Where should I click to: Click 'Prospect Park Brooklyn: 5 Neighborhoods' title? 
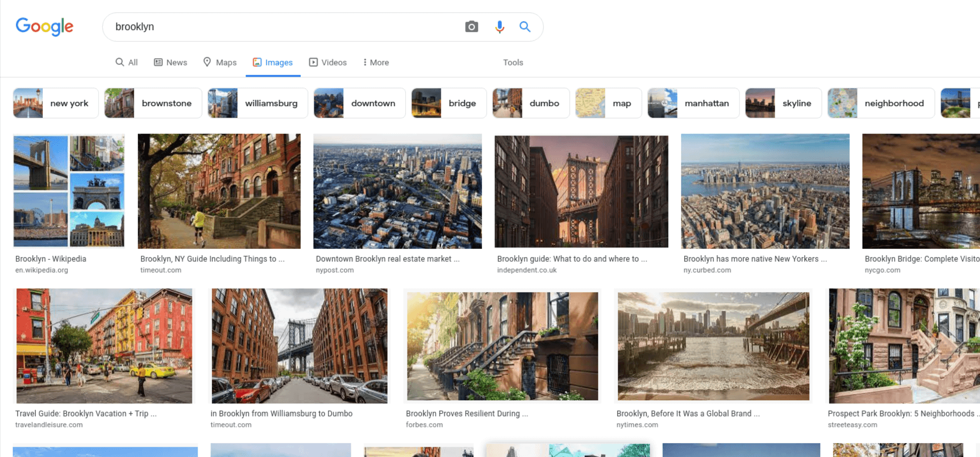pyautogui.click(x=903, y=414)
